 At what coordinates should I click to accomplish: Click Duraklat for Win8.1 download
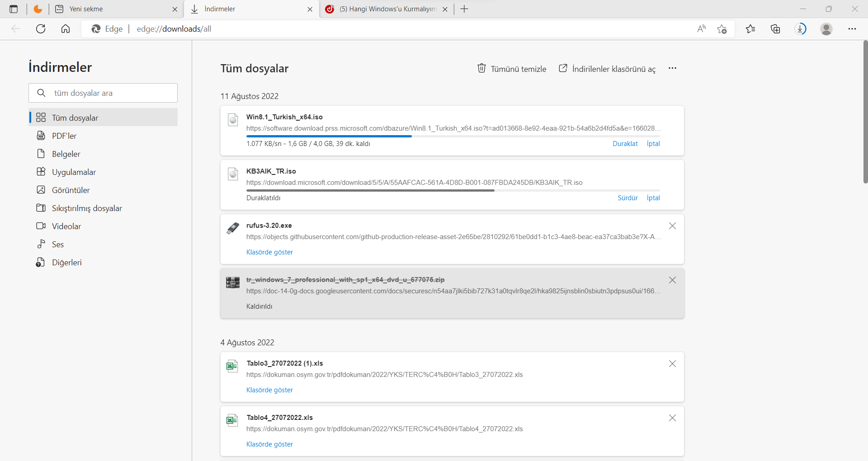(625, 144)
